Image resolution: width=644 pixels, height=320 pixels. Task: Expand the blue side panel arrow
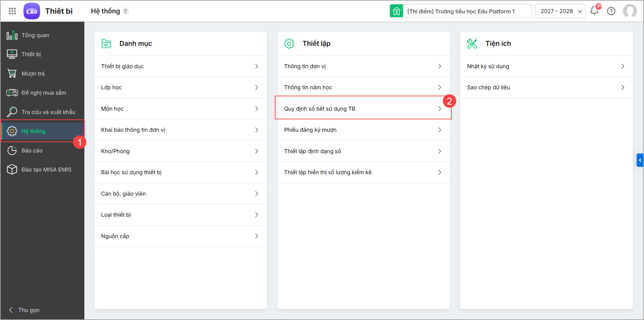[x=640, y=160]
